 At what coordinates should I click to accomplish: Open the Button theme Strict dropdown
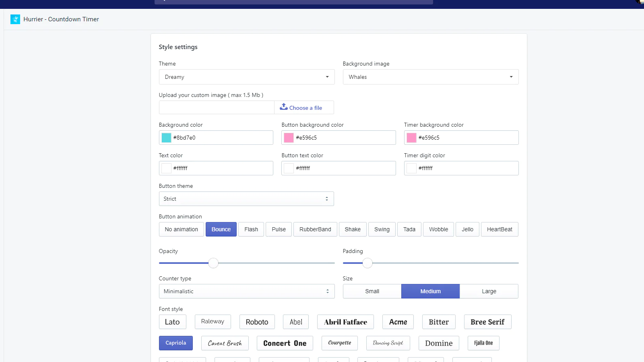pyautogui.click(x=246, y=199)
